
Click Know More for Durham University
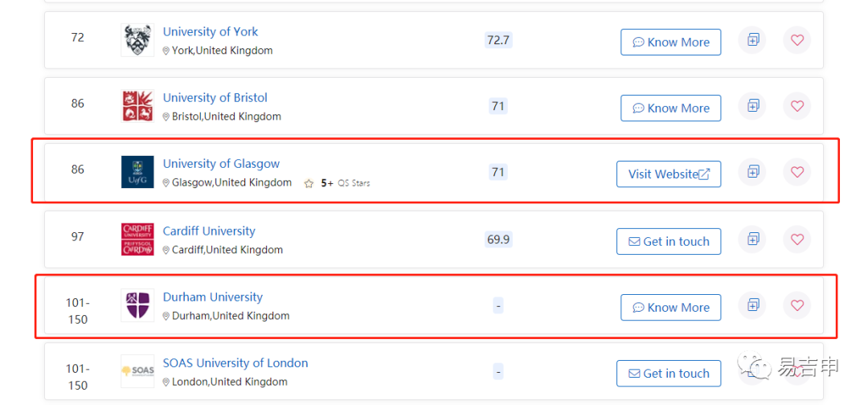tap(671, 307)
